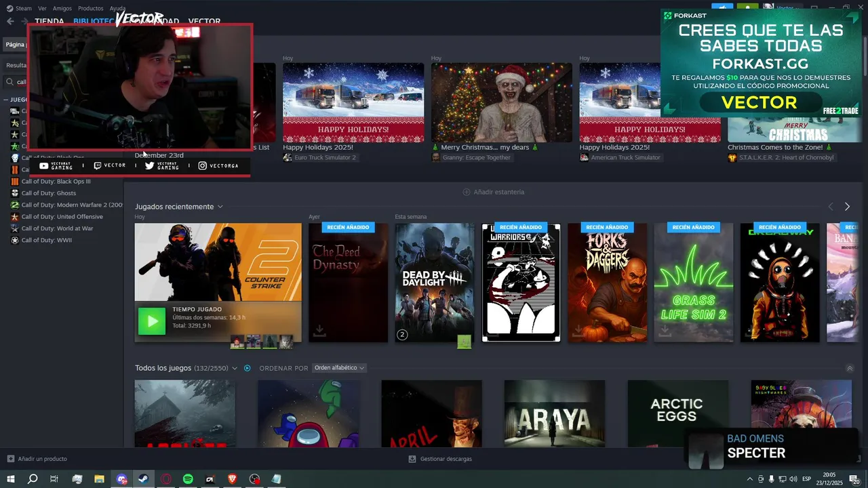Expand hidden system tray icons chevron
The width and height of the screenshot is (868, 488).
(x=749, y=479)
